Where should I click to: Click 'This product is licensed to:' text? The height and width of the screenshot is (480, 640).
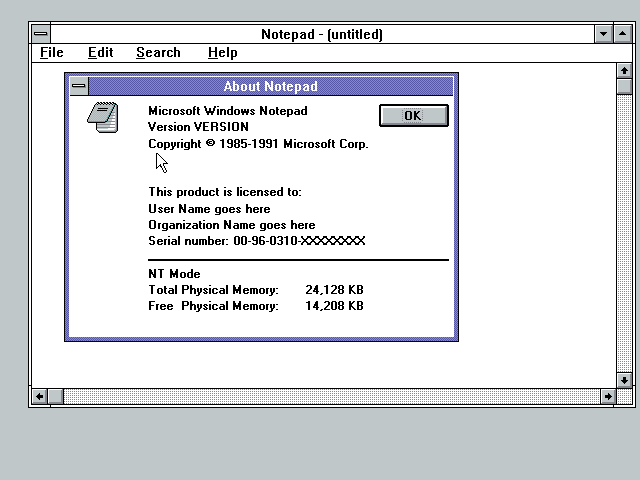point(225,192)
